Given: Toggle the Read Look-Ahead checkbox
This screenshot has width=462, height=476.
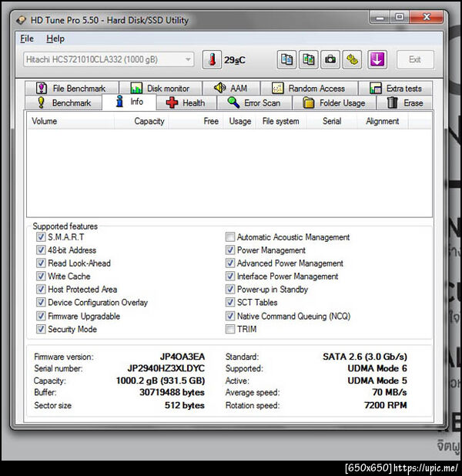Looking at the screenshot, I should tap(41, 263).
